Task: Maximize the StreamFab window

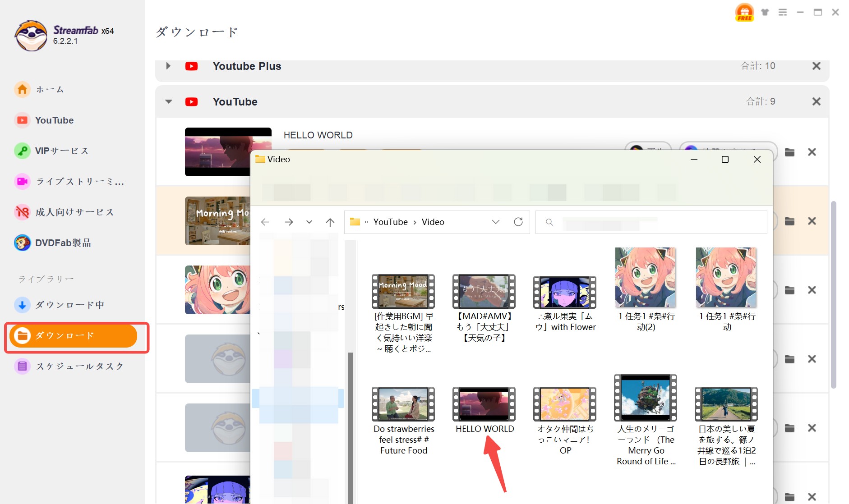Action: [x=818, y=12]
